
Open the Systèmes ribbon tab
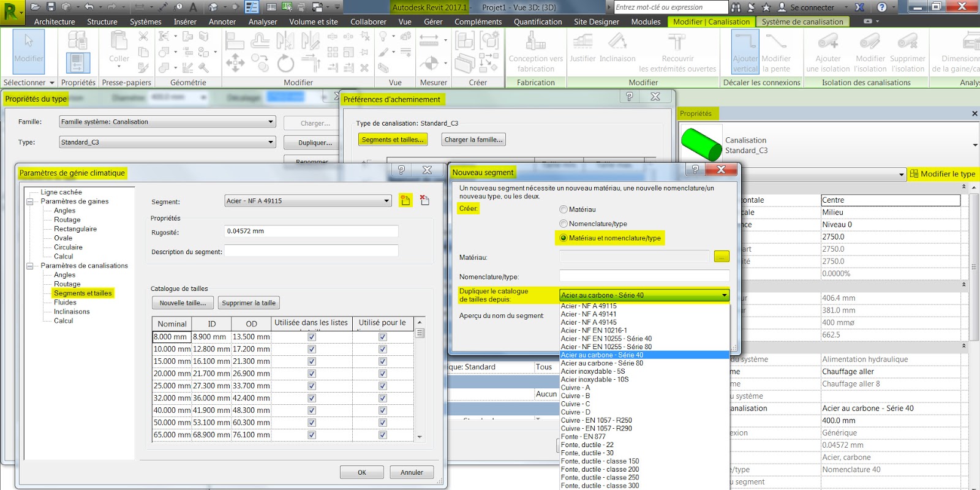[146, 21]
